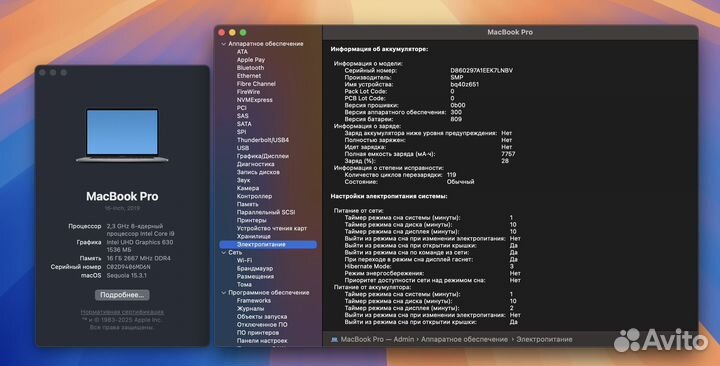Select Frameworks under Программное обеспечение
The image size is (720, 366).
point(253,301)
